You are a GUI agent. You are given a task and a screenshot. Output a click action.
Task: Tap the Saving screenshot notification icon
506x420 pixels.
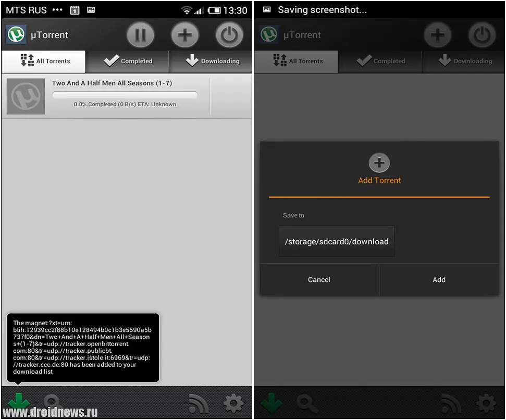(x=267, y=10)
